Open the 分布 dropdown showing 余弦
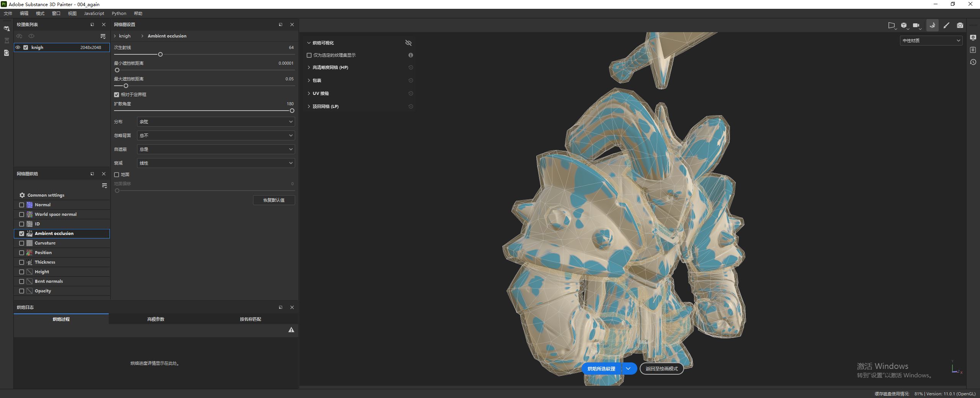The image size is (980, 398). [x=216, y=122]
